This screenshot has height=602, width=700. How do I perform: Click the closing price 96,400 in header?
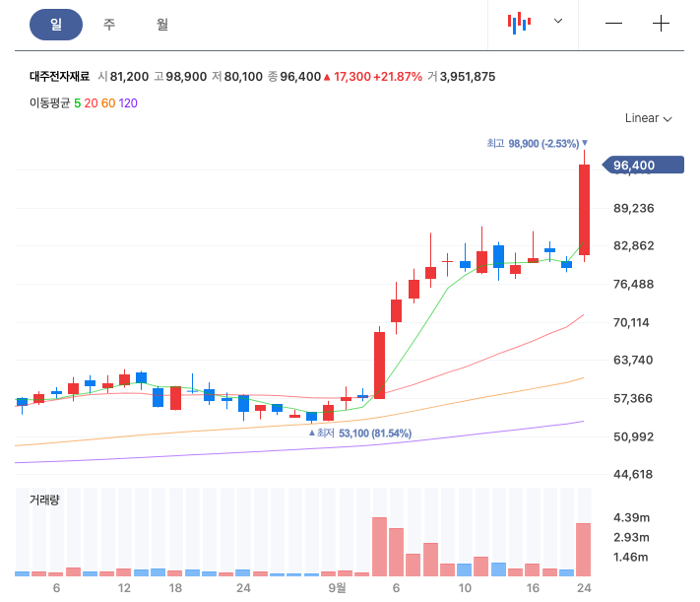[300, 77]
